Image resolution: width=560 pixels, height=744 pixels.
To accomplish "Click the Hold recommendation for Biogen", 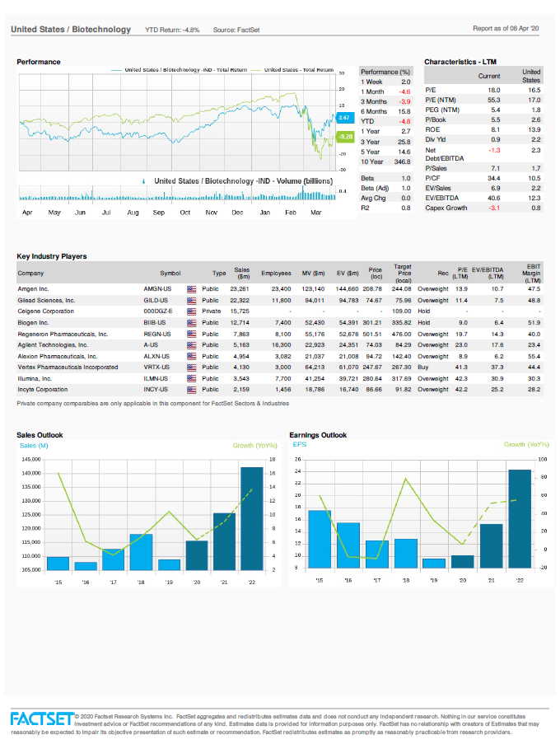I will (423, 323).
